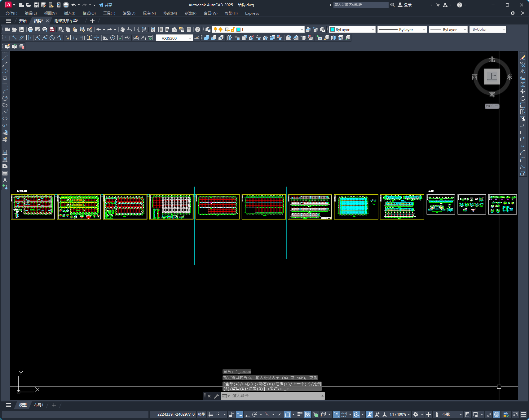The width and height of the screenshot is (529, 420).
Task: Toggle snap mode dotted-grid in status bar
Action: 218,414
